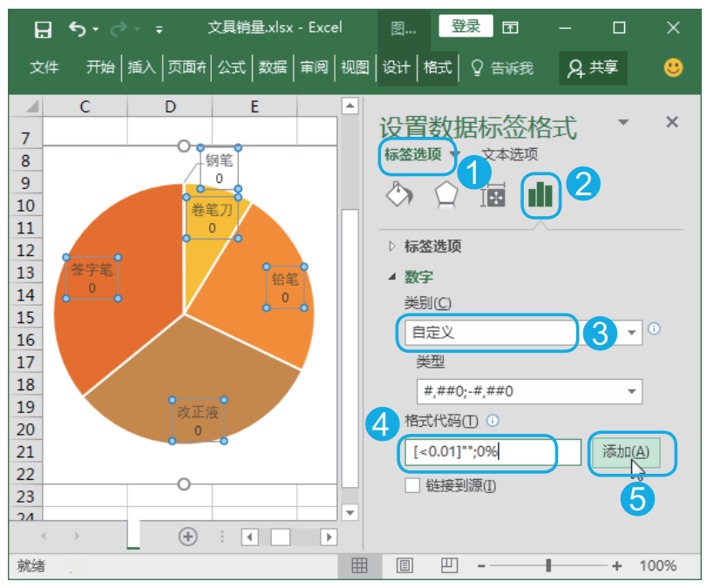The height and width of the screenshot is (588, 707).
Task: Select the 审阅 ribbon tab
Action: click(x=314, y=68)
